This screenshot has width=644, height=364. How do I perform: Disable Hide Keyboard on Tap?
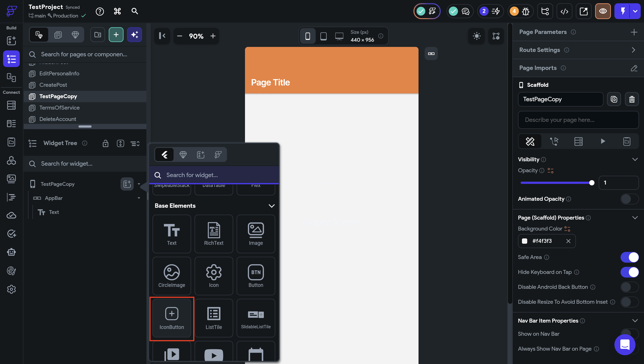click(x=629, y=272)
